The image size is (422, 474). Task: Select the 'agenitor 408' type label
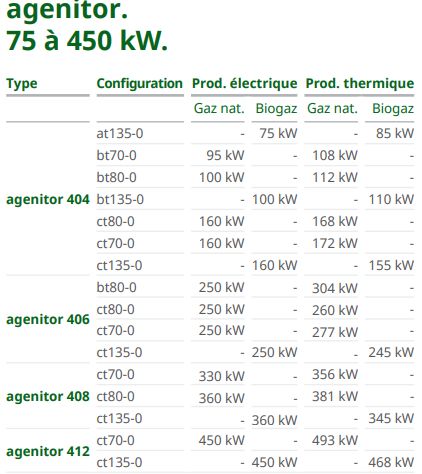[x=48, y=397]
